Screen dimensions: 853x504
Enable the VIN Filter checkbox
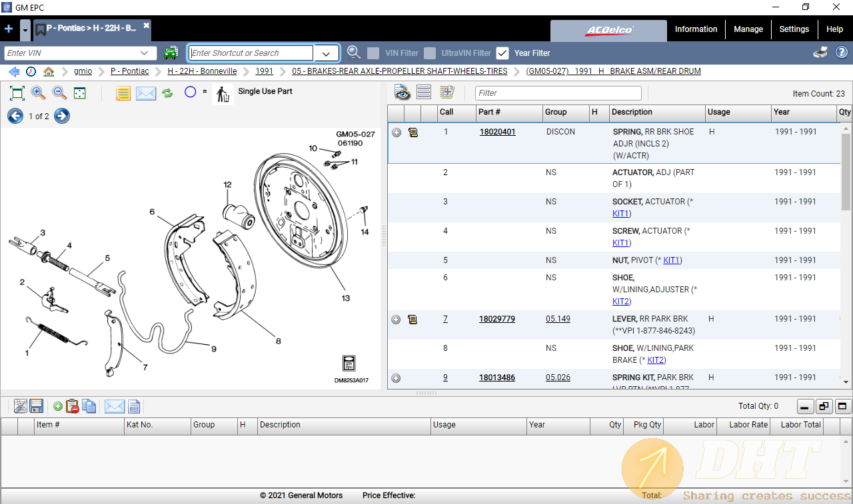click(x=374, y=53)
